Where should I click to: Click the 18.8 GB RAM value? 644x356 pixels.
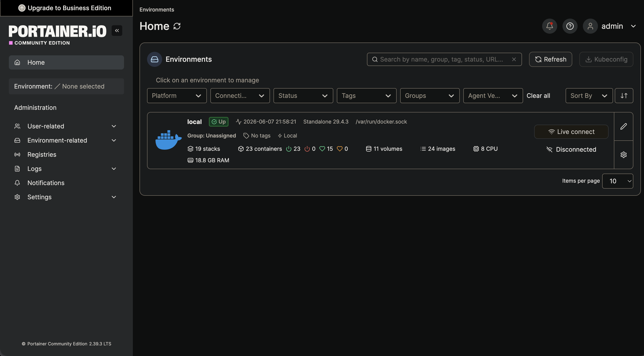[x=212, y=160]
